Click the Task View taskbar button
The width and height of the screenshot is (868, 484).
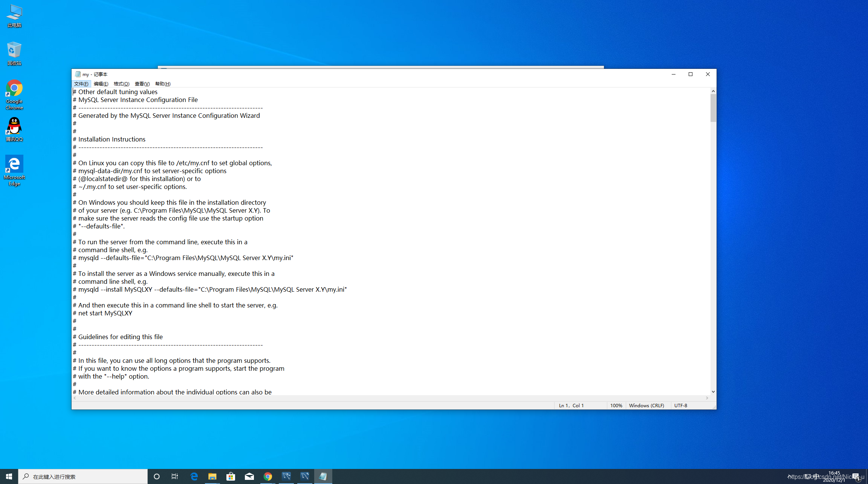pos(175,476)
